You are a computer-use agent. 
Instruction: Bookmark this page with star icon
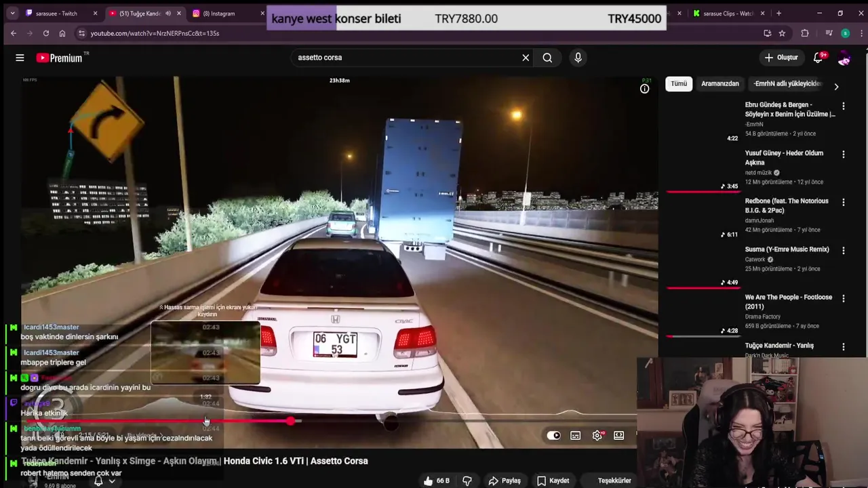tap(782, 33)
